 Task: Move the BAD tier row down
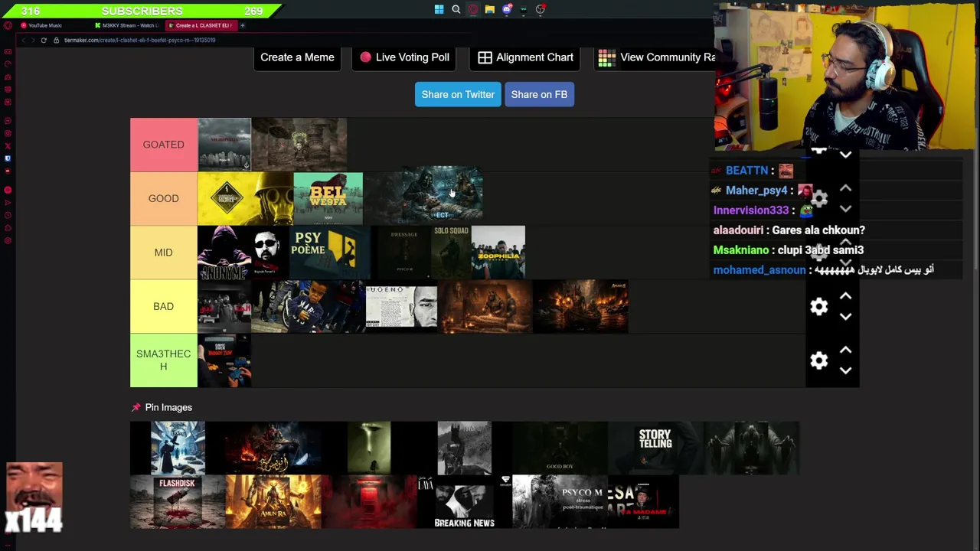[x=845, y=317]
